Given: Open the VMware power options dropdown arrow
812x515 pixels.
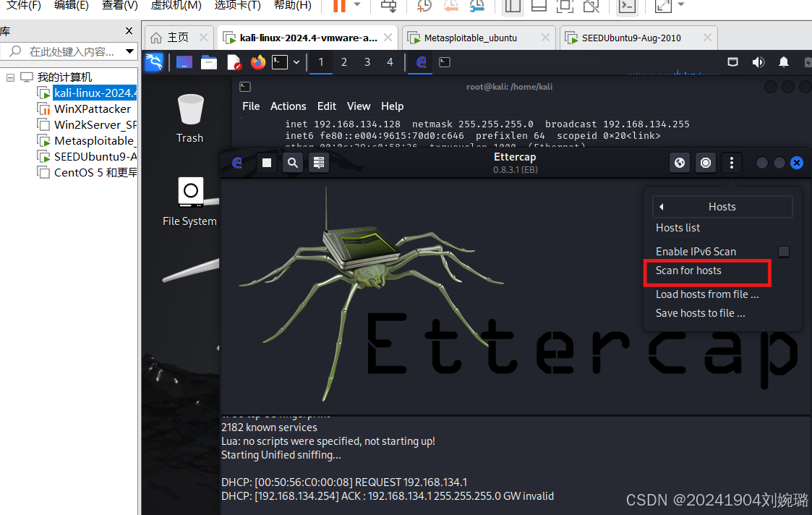Looking at the screenshot, I should pyautogui.click(x=357, y=4).
